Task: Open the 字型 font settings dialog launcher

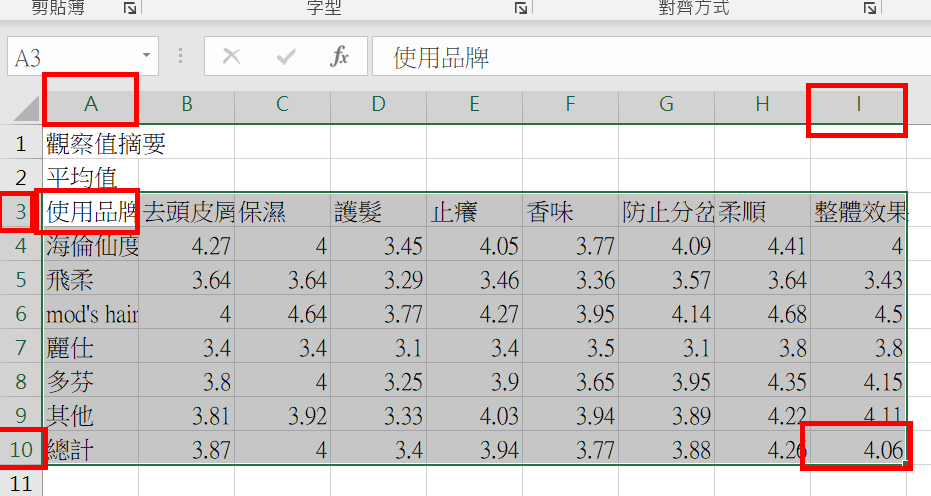Action: pyautogui.click(x=521, y=8)
